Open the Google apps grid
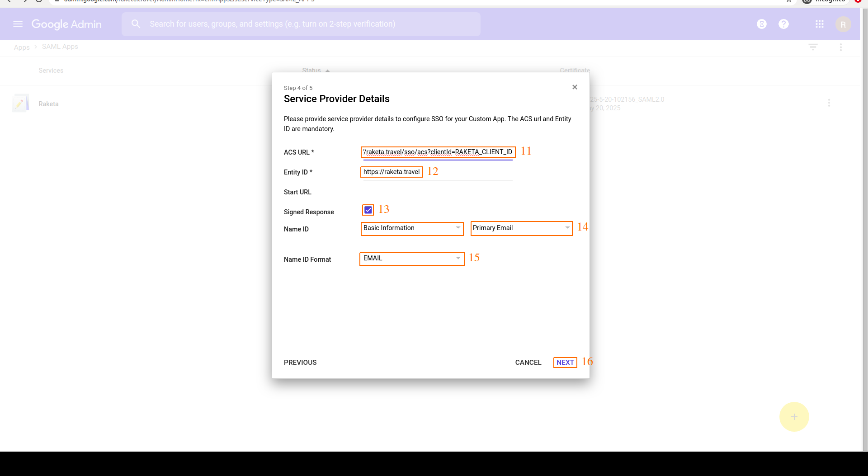This screenshot has height=476, width=868. 820,24
